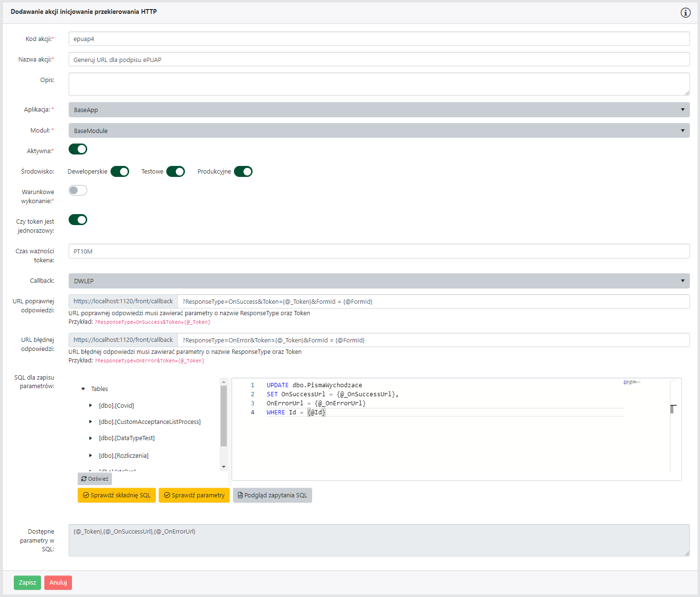700x597 pixels.
Task: Select [dbo].[Rozliczenia] in the table tree
Action: click(x=123, y=456)
